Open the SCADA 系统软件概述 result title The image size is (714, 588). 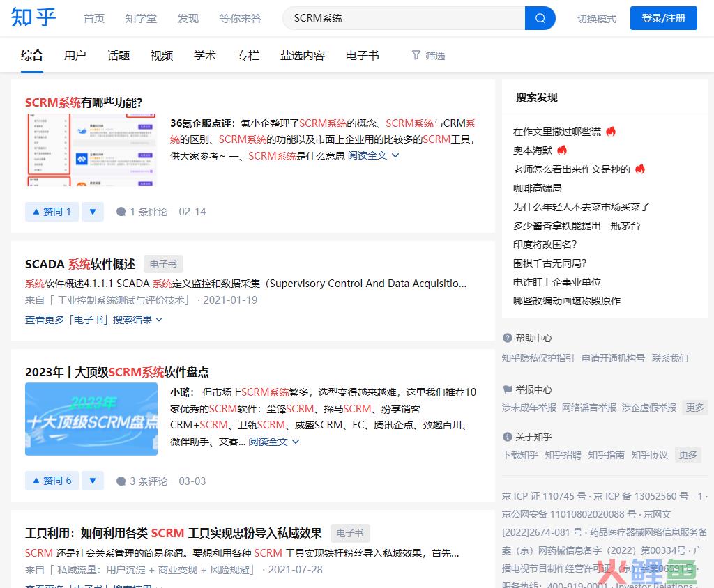tap(80, 264)
